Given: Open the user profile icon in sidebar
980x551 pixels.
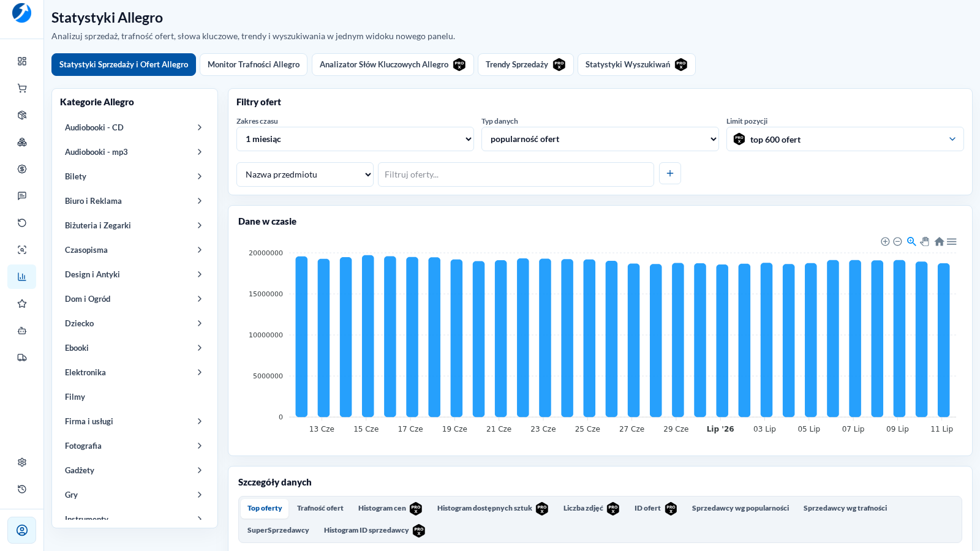Looking at the screenshot, I should (x=22, y=530).
